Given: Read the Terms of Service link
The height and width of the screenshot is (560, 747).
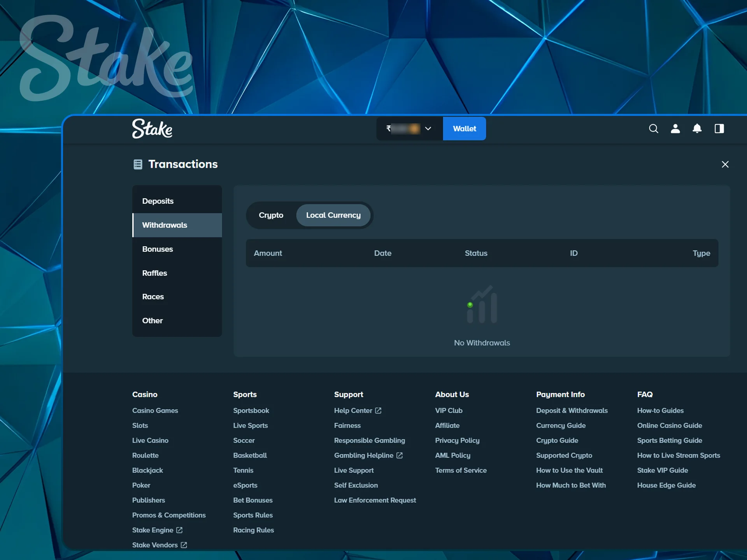Looking at the screenshot, I should point(461,471).
